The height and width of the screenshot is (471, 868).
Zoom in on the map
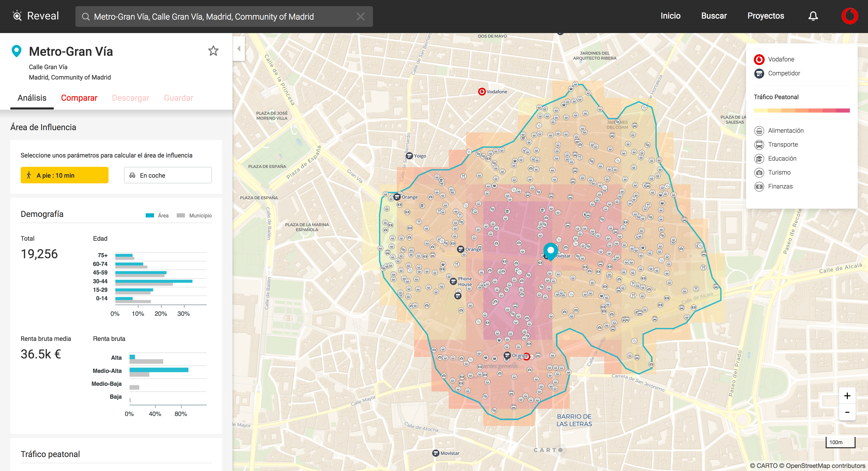(x=847, y=396)
